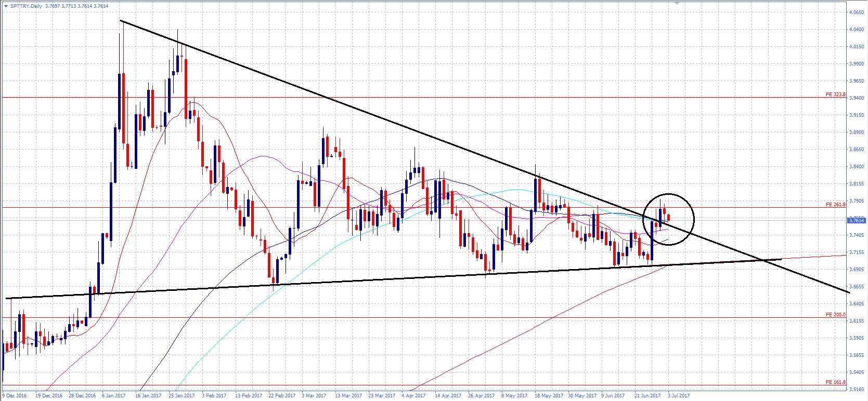Screen dimensions: 868x401
Task: Click the highlighted current price tag 3.7614
Action: 857,221
